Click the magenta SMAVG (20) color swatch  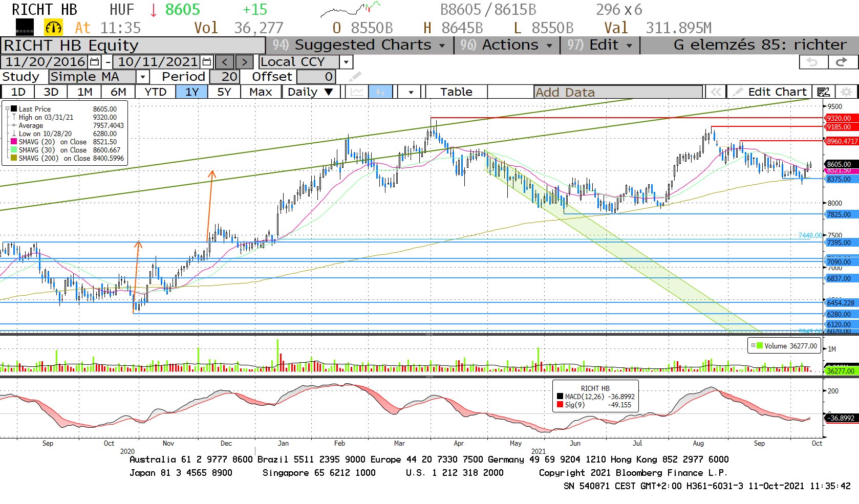14,142
